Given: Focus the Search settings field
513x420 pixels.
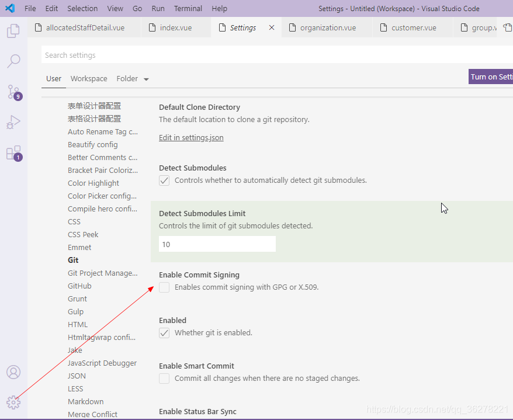Looking at the screenshot, I should [x=277, y=55].
